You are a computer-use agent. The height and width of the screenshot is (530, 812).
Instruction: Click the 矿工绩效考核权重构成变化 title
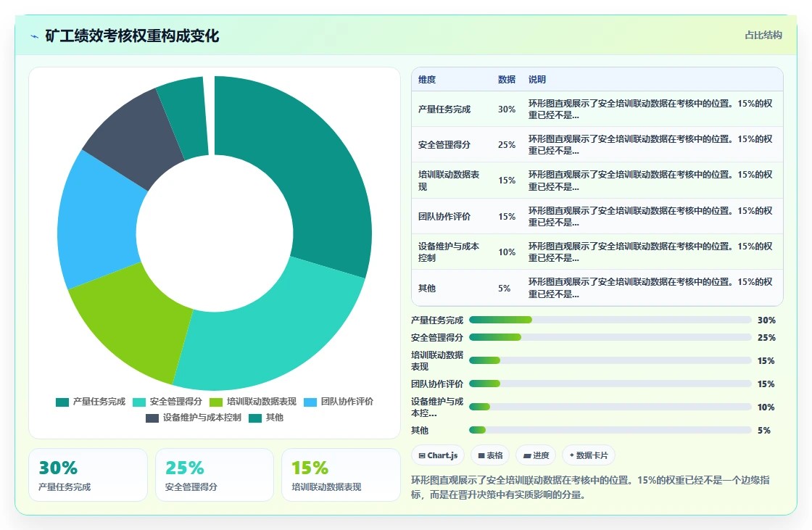[132, 36]
